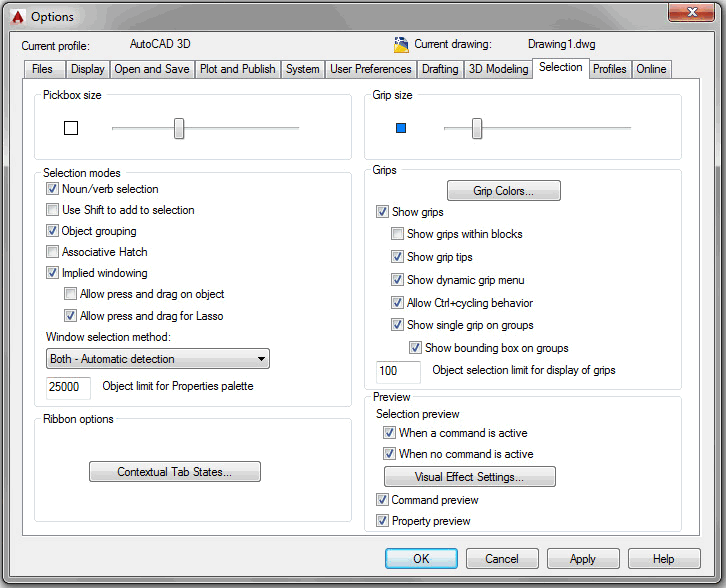726x588 pixels.
Task: Click the Visual Effect Settings button
Action: pos(469,477)
